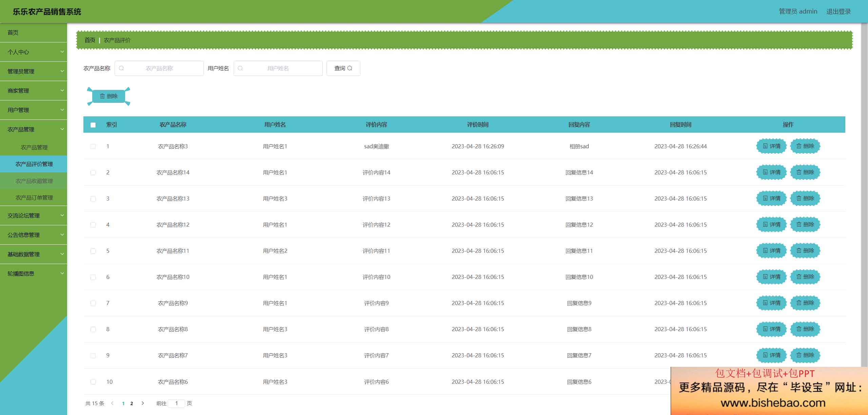Delete the 农产品名称8 row
The height and width of the screenshot is (415, 868).
805,329
